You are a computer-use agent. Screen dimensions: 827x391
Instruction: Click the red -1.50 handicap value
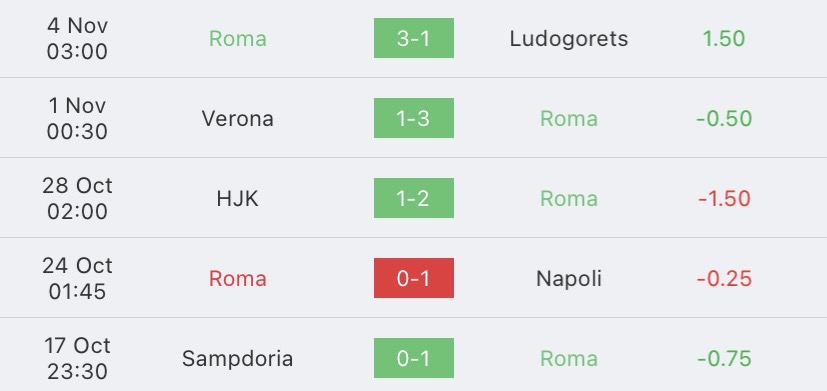724,198
